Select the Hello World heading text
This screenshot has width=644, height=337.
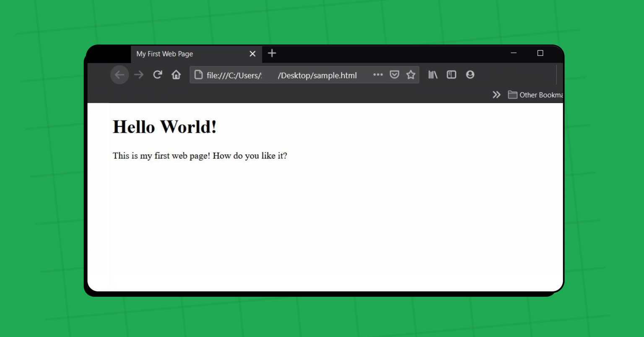pos(164,127)
